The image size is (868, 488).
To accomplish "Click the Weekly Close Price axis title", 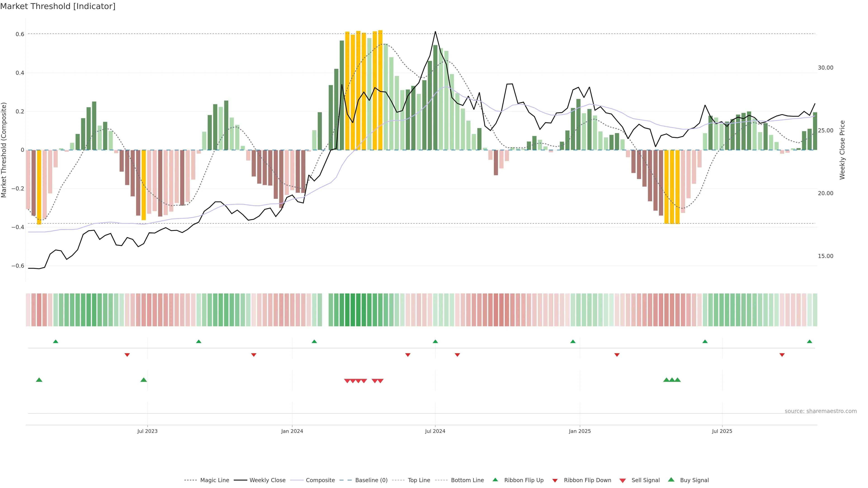I will [x=842, y=150].
